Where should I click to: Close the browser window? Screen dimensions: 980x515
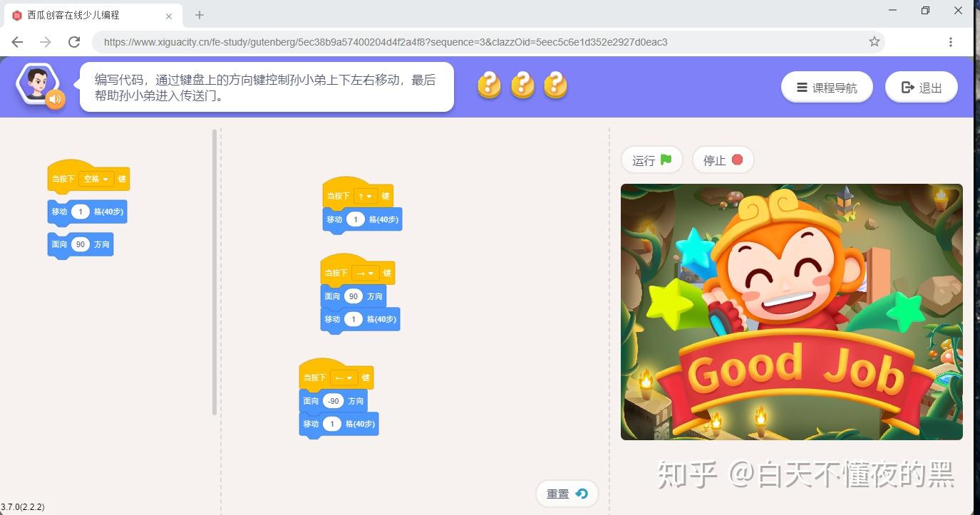click(959, 10)
